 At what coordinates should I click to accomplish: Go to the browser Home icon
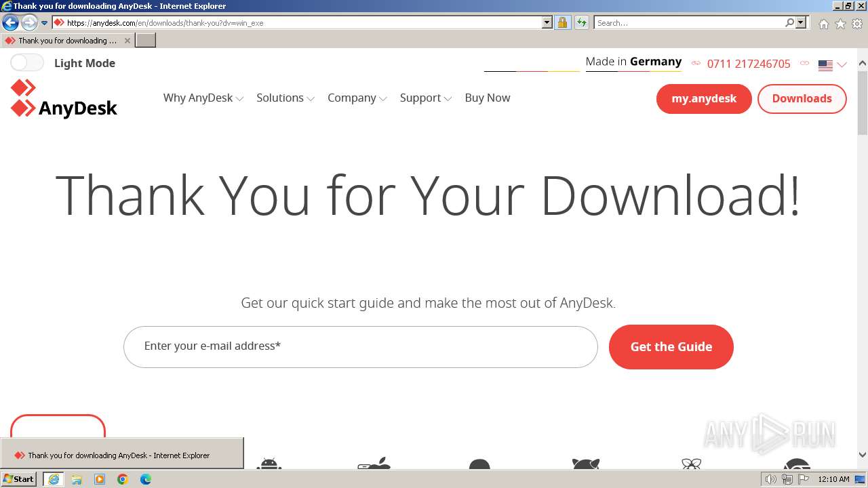[823, 24]
